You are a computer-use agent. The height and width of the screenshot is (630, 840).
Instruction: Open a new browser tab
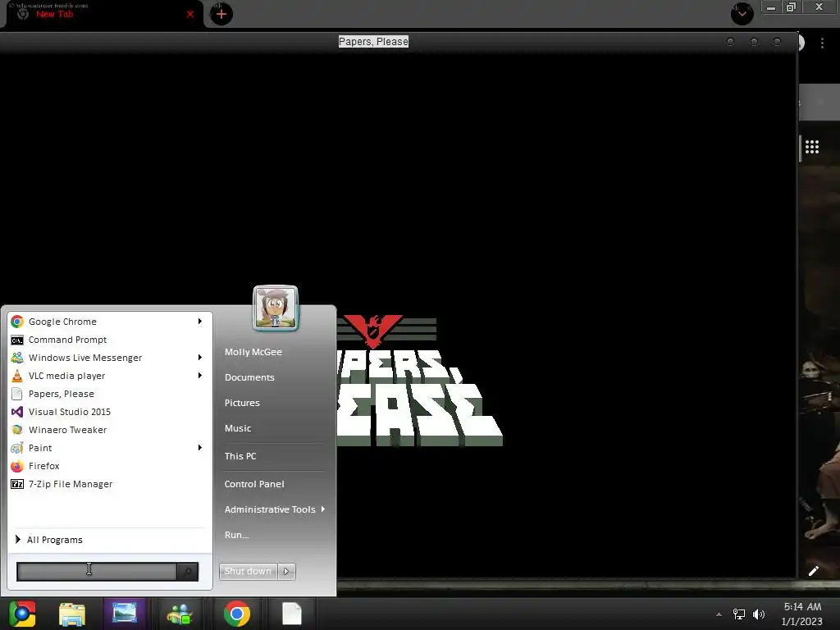[221, 15]
